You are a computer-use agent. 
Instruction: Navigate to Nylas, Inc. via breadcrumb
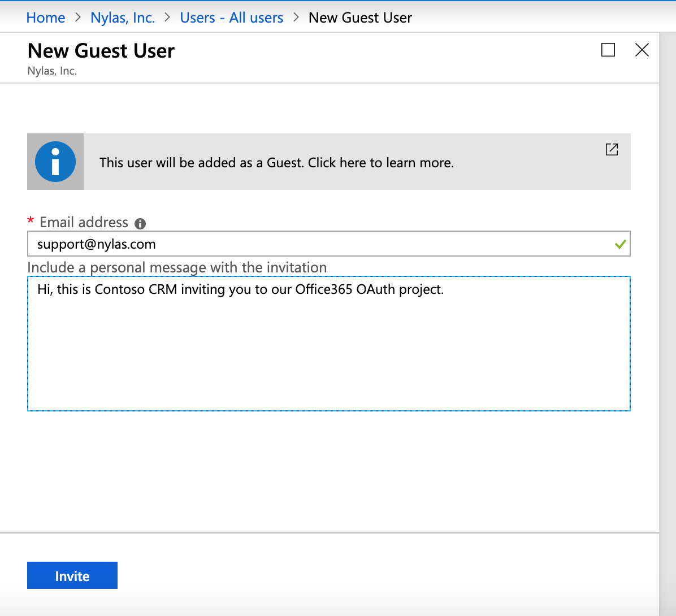click(x=122, y=18)
